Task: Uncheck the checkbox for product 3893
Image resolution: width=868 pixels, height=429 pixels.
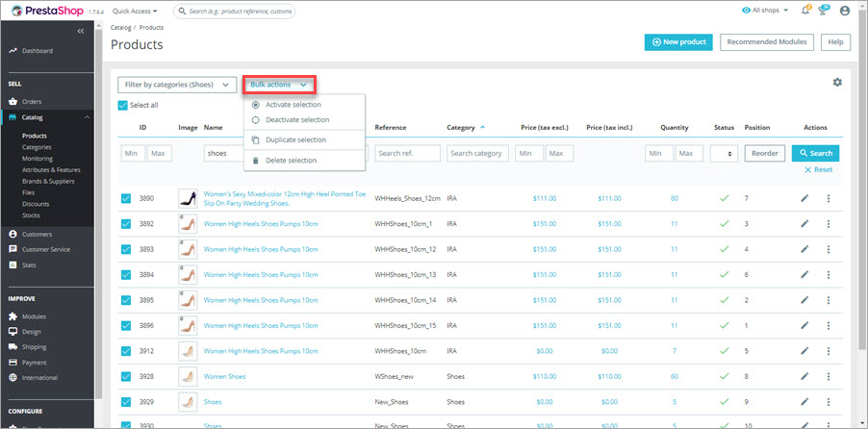Action: [126, 249]
